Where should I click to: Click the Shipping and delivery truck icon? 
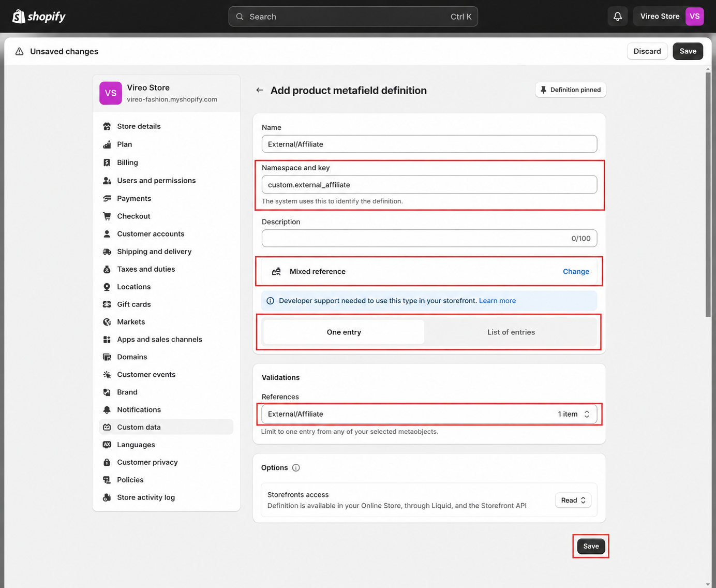[x=107, y=252]
